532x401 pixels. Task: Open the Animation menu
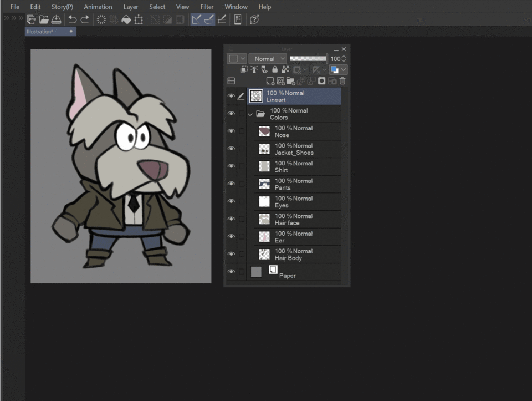tap(98, 7)
